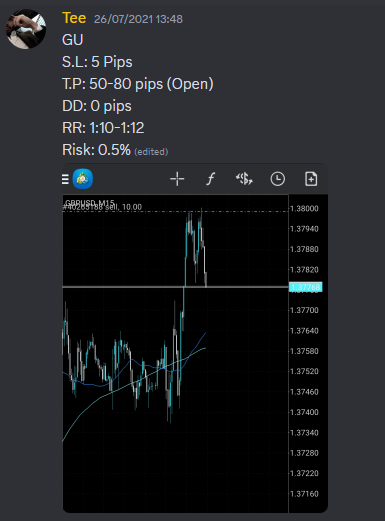The width and height of the screenshot is (385, 521).
Task: Click the "Risk: 0.5%" text
Action: click(x=96, y=150)
